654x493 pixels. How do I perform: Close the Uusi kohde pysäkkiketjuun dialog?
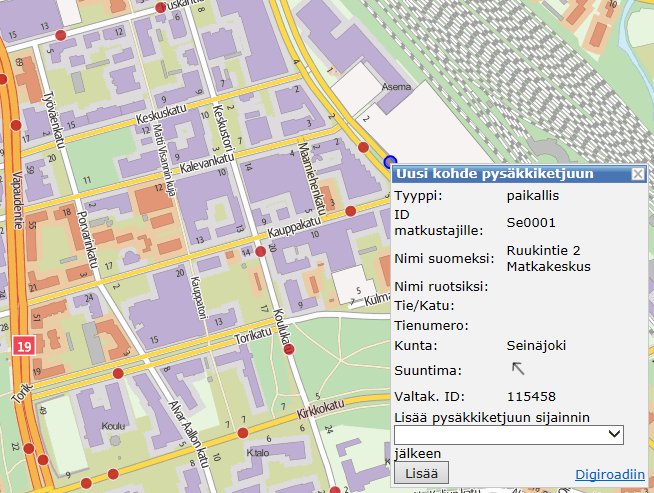638,174
